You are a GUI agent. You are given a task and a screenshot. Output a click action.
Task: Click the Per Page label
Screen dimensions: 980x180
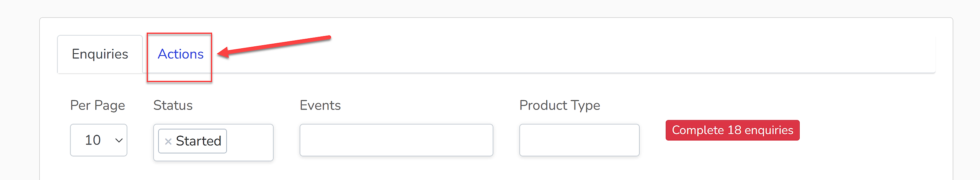click(x=98, y=105)
